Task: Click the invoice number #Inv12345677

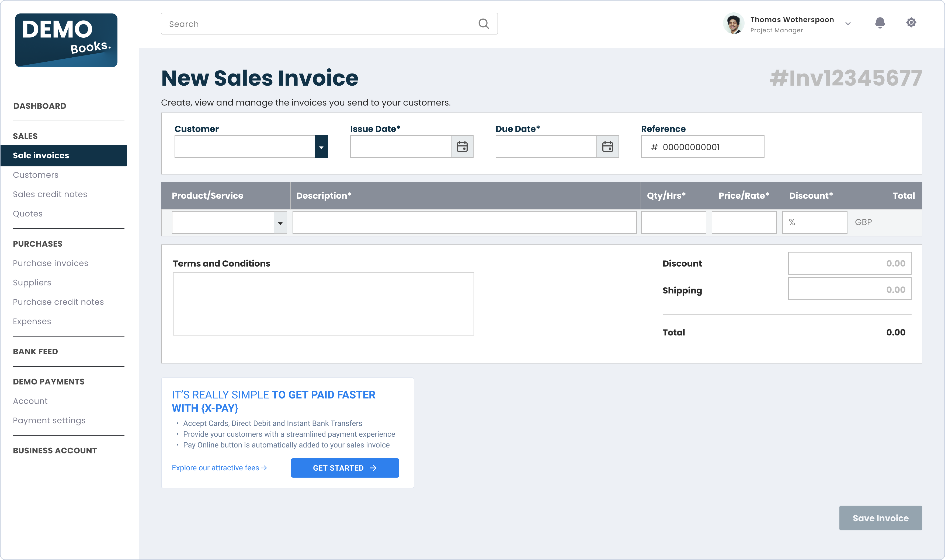Action: click(x=846, y=78)
